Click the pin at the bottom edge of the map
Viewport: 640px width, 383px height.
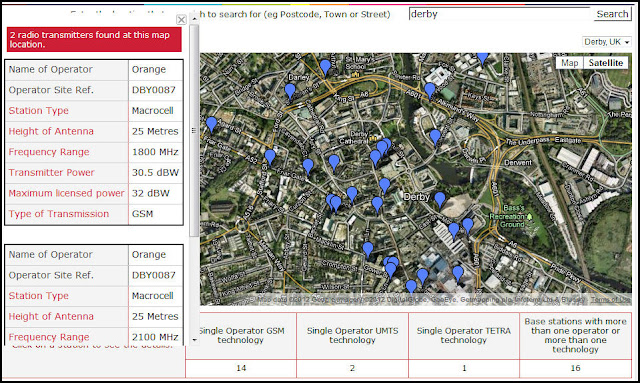411,287
